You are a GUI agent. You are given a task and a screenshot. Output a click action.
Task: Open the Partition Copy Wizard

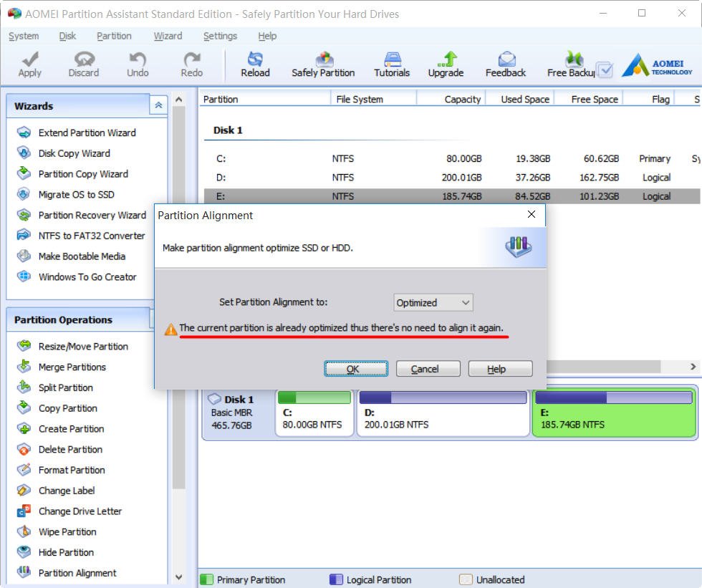pos(83,174)
